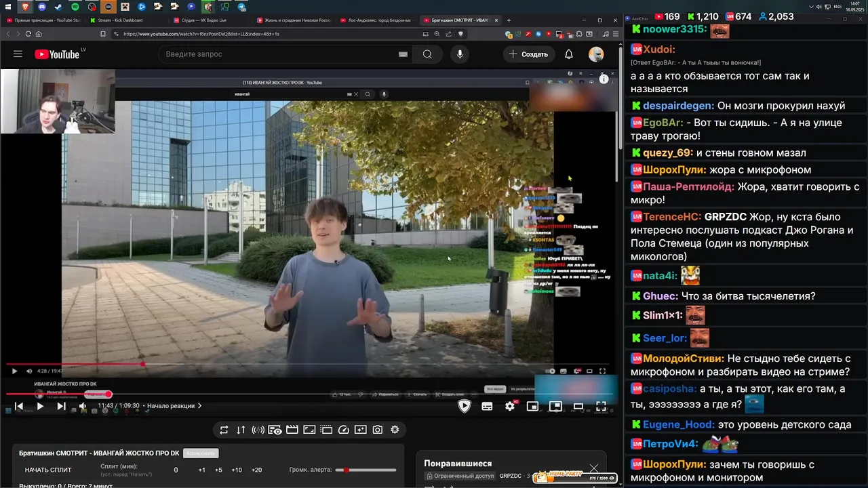Switch to 'Прямые трансляции - YouTube Studio' tab

pyautogui.click(x=44, y=20)
